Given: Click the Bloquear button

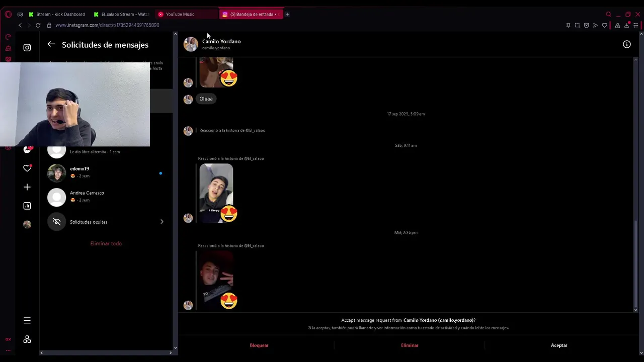Looking at the screenshot, I should pyautogui.click(x=259, y=345).
